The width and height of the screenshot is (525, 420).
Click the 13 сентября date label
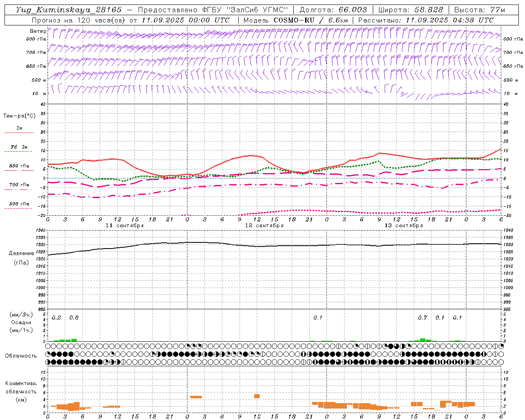coord(404,226)
